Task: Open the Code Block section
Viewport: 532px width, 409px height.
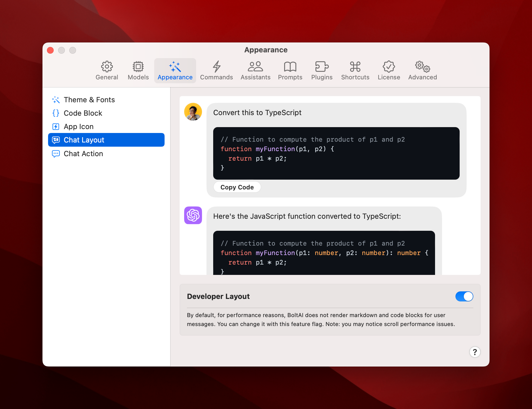Action: [x=83, y=113]
